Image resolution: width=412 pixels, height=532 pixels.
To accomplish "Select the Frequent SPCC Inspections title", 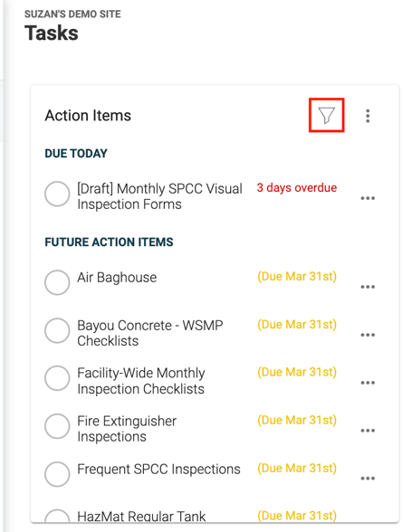I will tap(158, 470).
